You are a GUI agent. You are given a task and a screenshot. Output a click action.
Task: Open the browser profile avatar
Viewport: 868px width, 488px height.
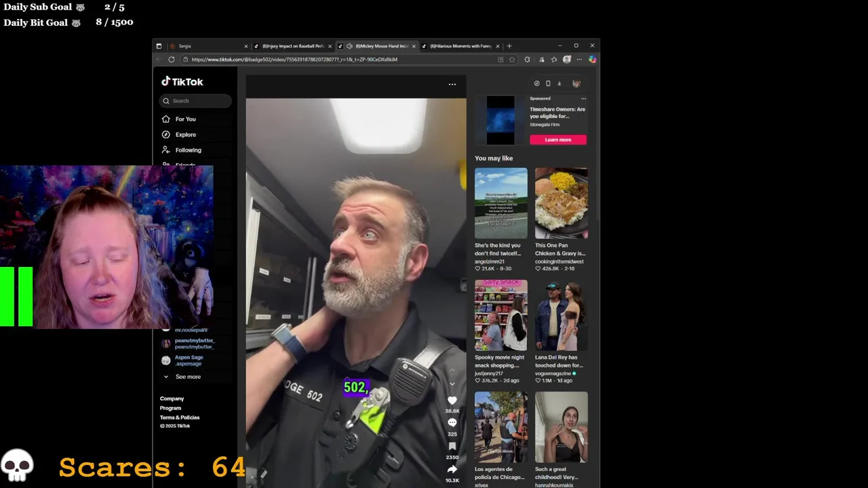(x=567, y=60)
